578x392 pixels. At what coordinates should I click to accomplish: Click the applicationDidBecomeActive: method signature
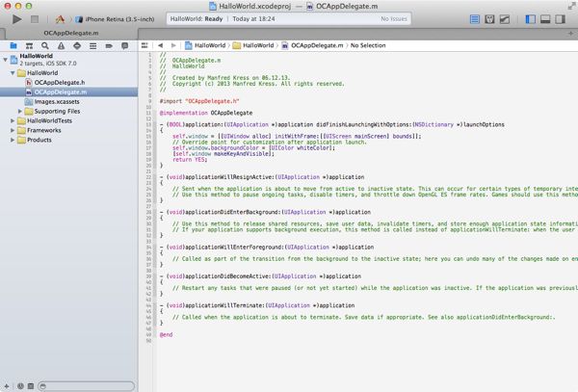pos(260,276)
